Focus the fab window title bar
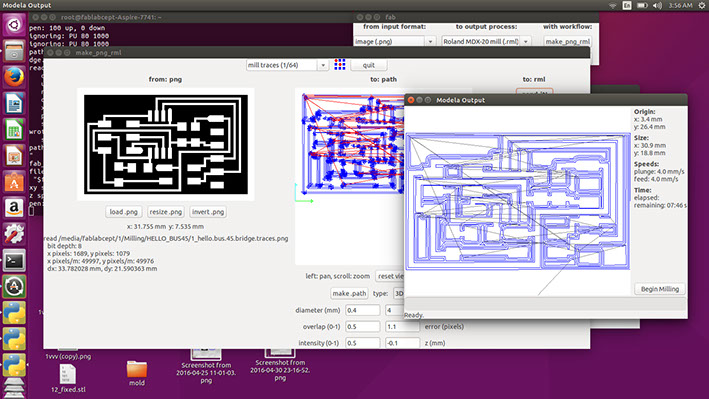 (477, 17)
